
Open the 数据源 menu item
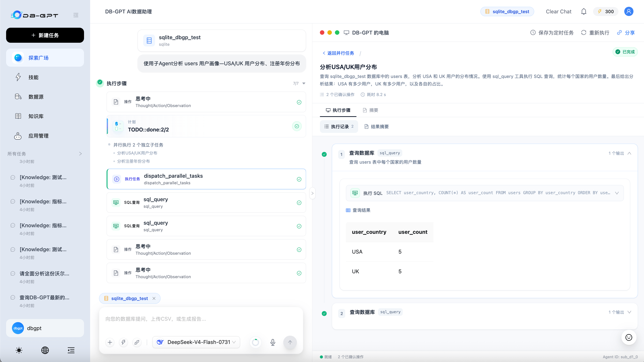(x=45, y=97)
